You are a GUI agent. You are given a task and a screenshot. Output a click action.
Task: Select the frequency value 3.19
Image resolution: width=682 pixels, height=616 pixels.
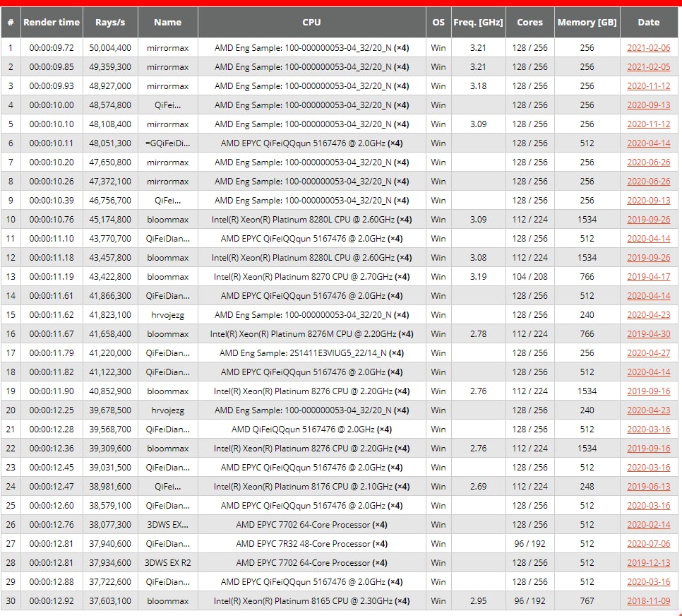[479, 277]
